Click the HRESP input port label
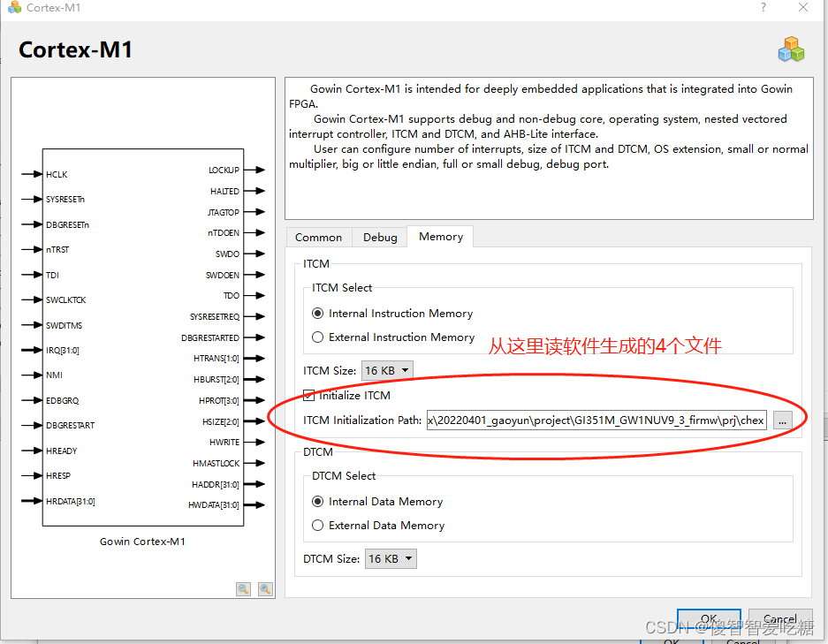This screenshot has width=828, height=644. point(58,475)
